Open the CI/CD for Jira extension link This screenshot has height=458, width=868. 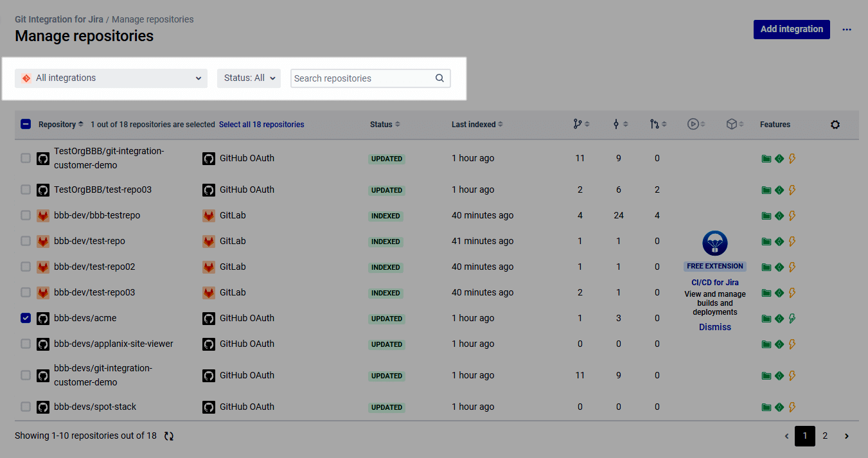pos(715,283)
